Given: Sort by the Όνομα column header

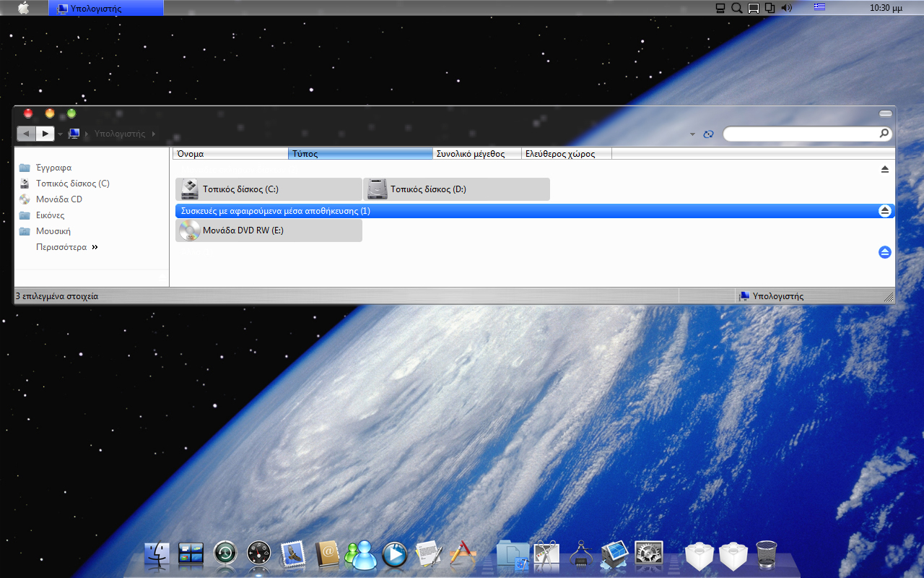Looking at the screenshot, I should [x=230, y=153].
